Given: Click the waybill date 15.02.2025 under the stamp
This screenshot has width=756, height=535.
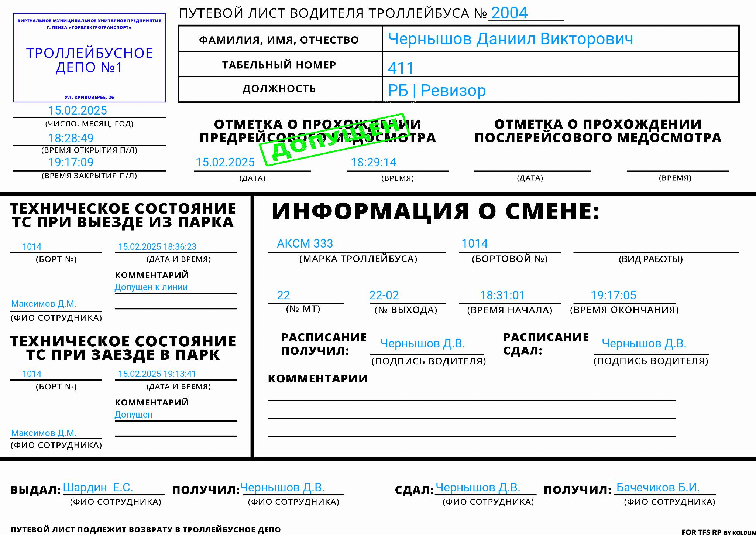Looking at the screenshot, I should coord(78,110).
